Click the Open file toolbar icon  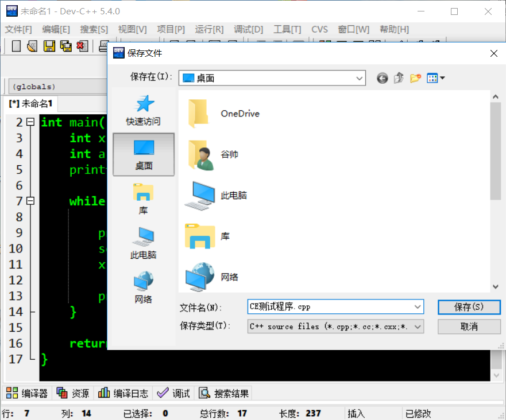[32, 46]
